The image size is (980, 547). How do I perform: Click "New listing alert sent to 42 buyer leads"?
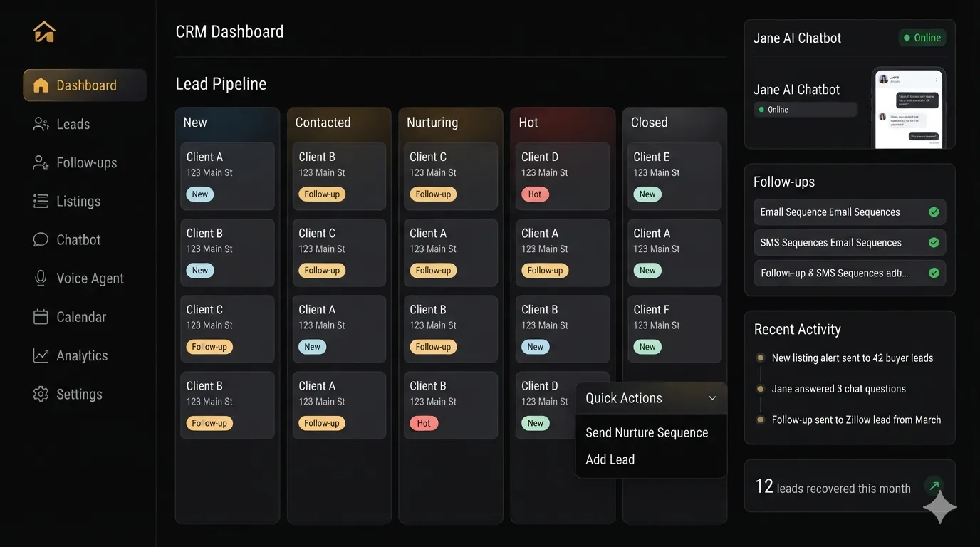click(853, 358)
